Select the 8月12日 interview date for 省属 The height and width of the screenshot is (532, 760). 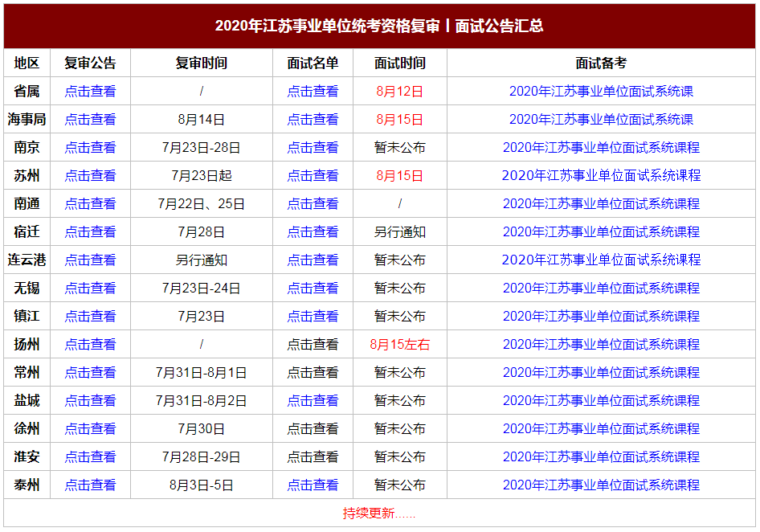pos(400,91)
